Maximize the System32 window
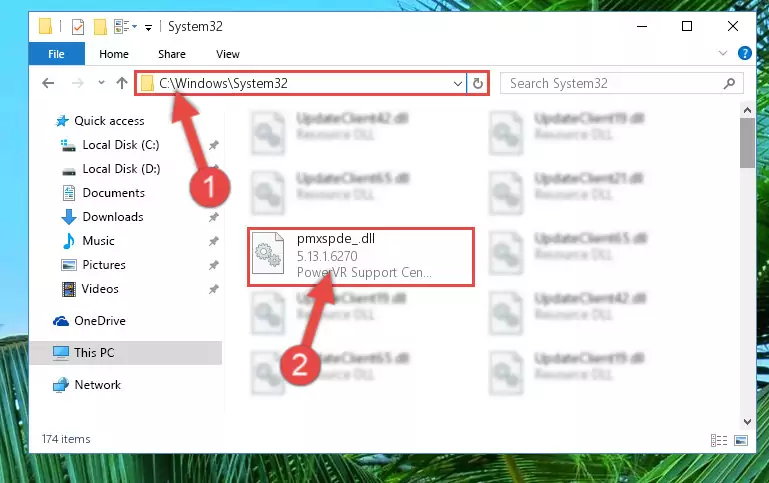The width and height of the screenshot is (769, 483). click(687, 26)
